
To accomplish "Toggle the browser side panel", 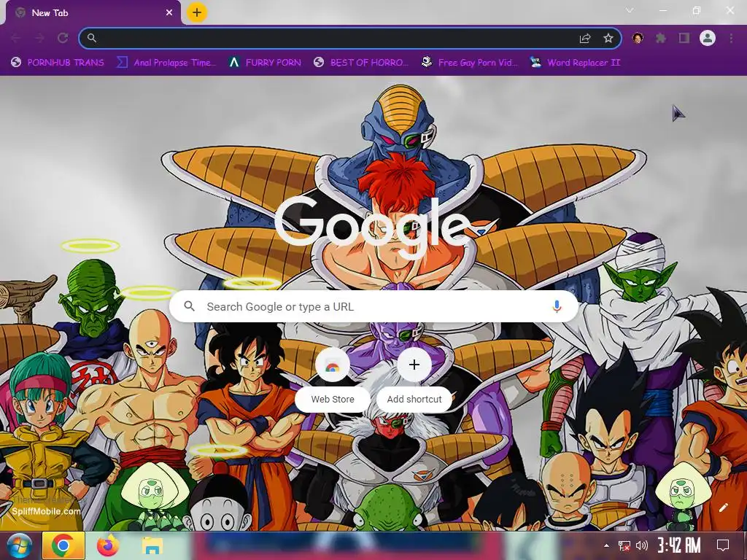I will [x=684, y=38].
